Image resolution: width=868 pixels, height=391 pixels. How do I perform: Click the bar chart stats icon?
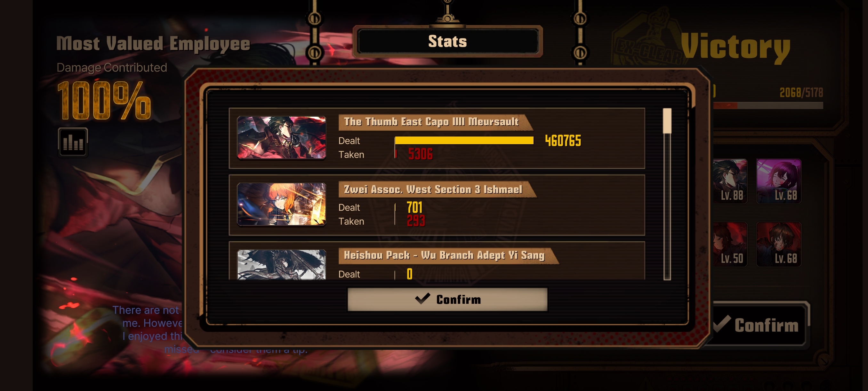73,142
